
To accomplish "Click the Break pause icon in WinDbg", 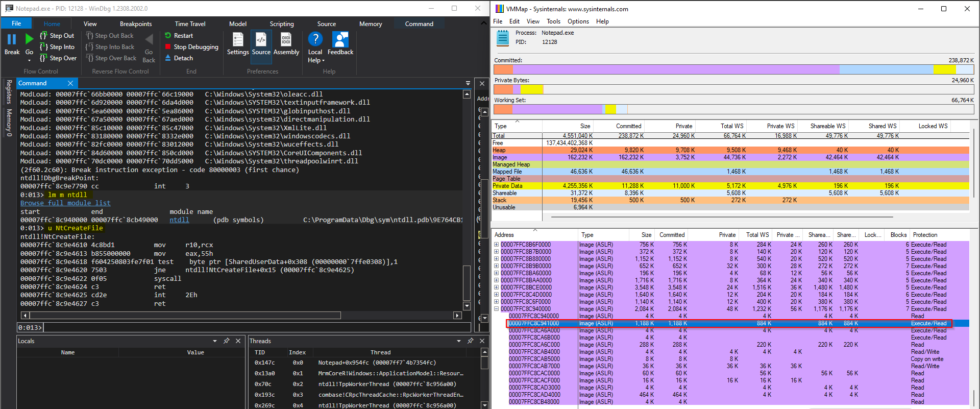I will (12, 39).
